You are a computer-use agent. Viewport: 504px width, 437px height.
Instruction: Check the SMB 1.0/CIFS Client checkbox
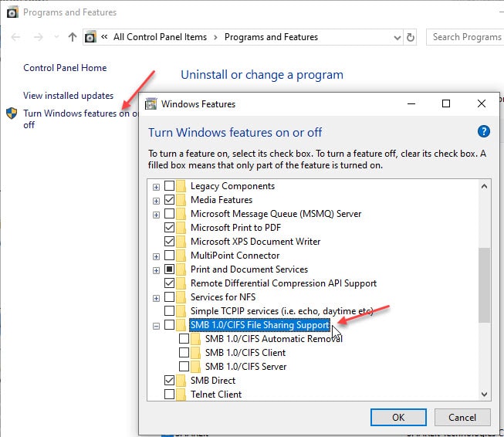point(184,352)
